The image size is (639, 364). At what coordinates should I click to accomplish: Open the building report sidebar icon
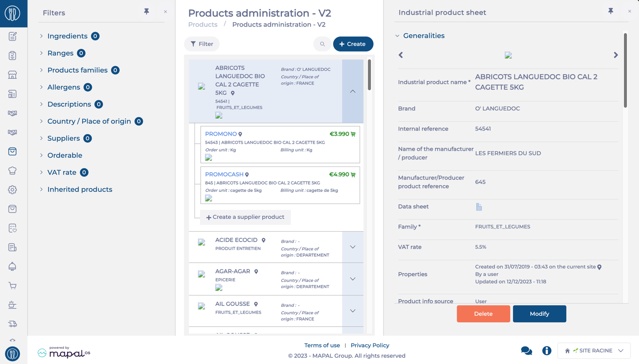12,94
